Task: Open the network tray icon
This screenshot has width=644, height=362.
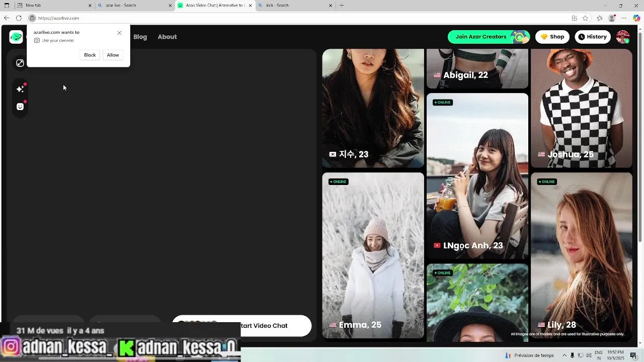Action: click(x=581, y=355)
